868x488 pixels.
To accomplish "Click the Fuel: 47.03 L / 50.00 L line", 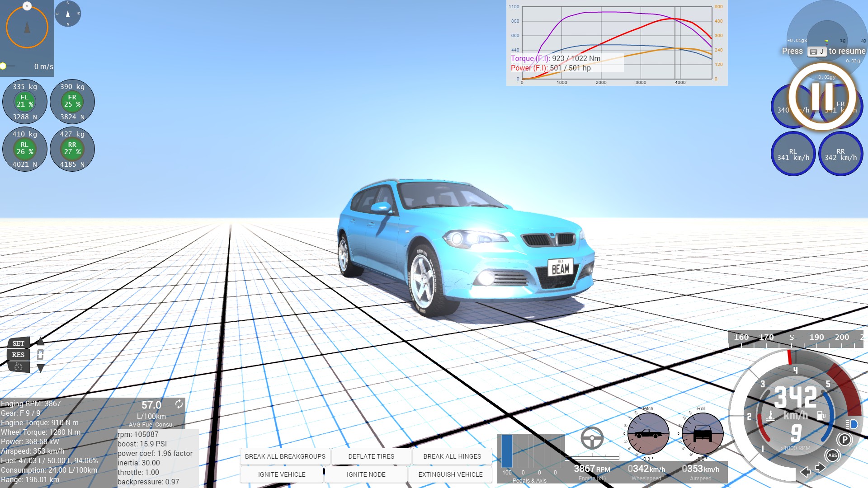I will pos(49,460).
